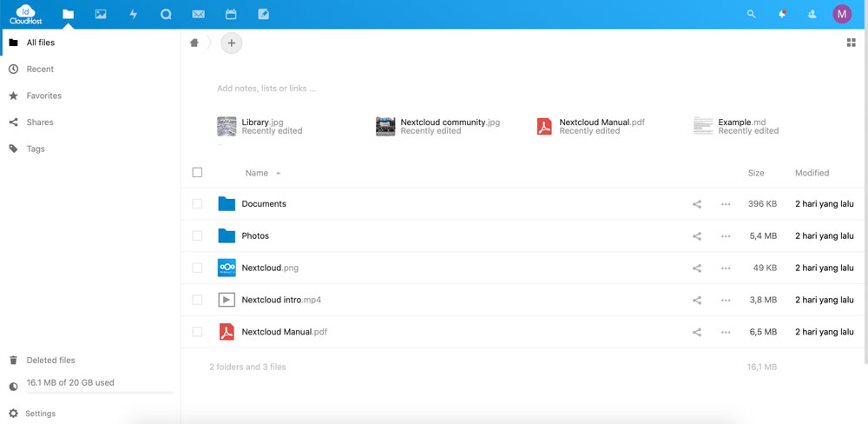The width and height of the screenshot is (868, 424).
Task: Open All files in sidebar
Action: pos(90,43)
